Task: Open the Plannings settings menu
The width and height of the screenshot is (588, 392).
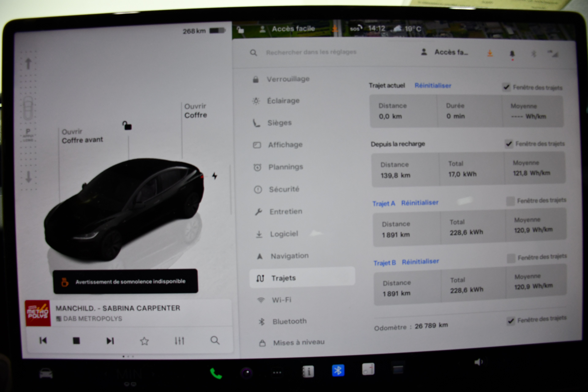Action: (278, 167)
